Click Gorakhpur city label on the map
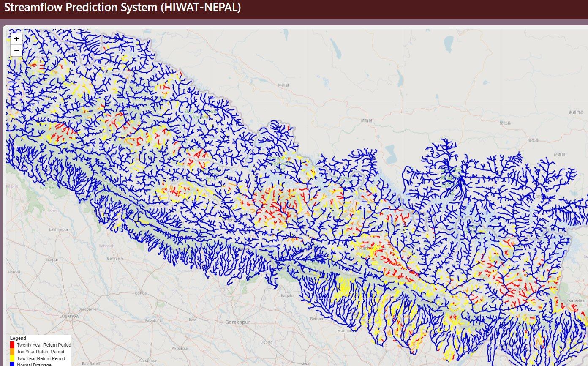 238,322
